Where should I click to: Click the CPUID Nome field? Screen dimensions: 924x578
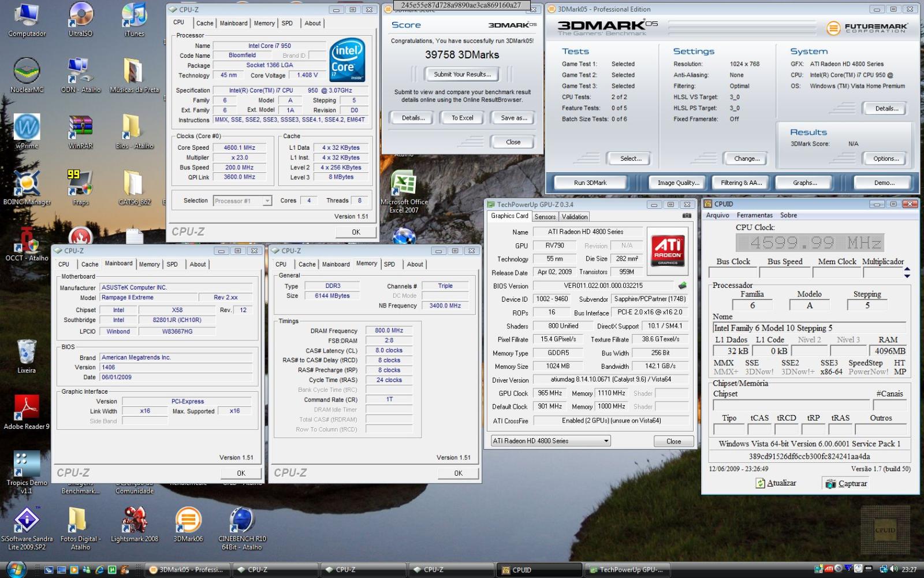[x=810, y=328]
